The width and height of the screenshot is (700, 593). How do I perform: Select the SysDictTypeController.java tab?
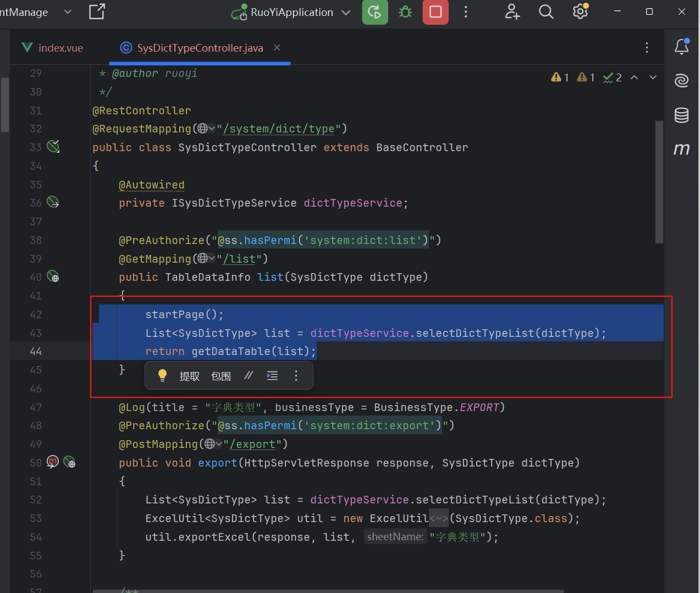(200, 48)
